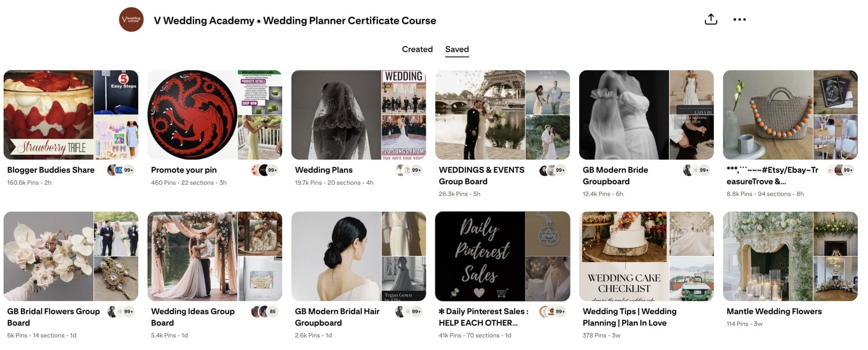Click collaborator avatars on Promote your pin
This screenshot has height=350, width=868.
[265, 170]
